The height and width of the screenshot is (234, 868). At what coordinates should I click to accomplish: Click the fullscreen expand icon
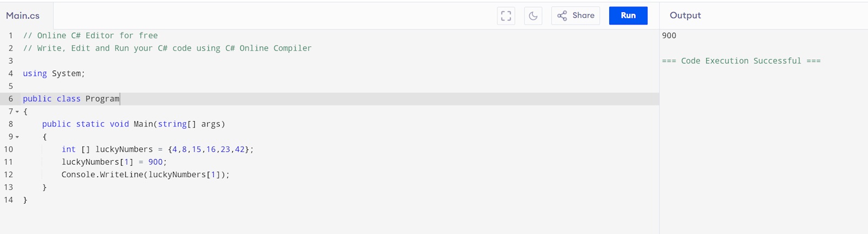pos(506,16)
